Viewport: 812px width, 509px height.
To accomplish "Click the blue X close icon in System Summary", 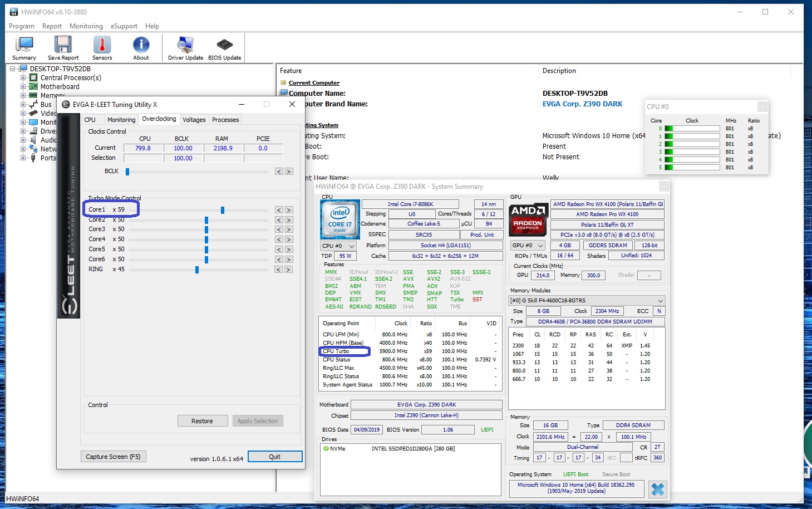I will pyautogui.click(x=657, y=489).
